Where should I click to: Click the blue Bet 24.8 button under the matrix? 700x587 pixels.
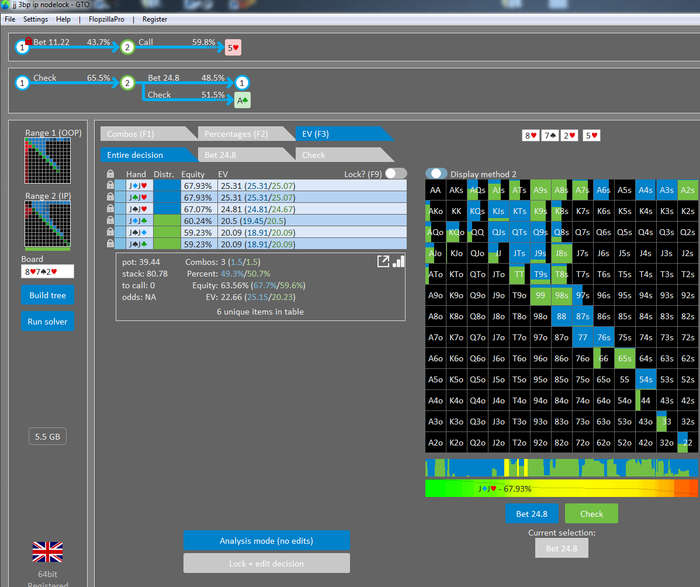[532, 514]
